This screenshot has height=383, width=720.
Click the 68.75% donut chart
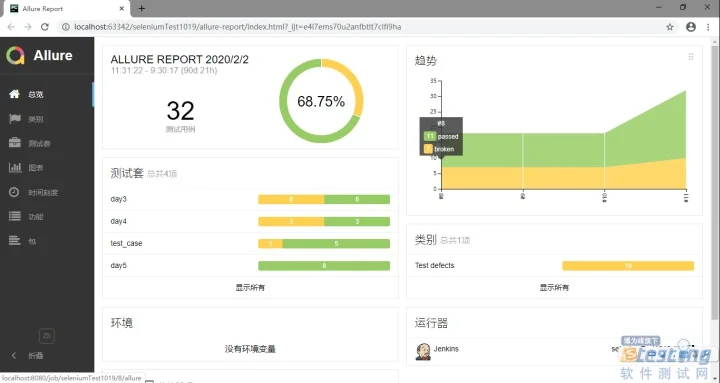click(x=321, y=101)
